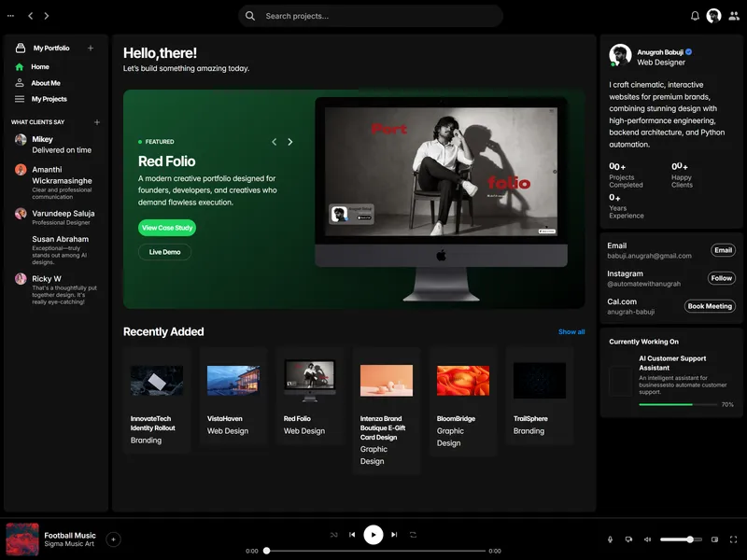Open notifications bell
The image size is (747, 560).
[x=695, y=16]
